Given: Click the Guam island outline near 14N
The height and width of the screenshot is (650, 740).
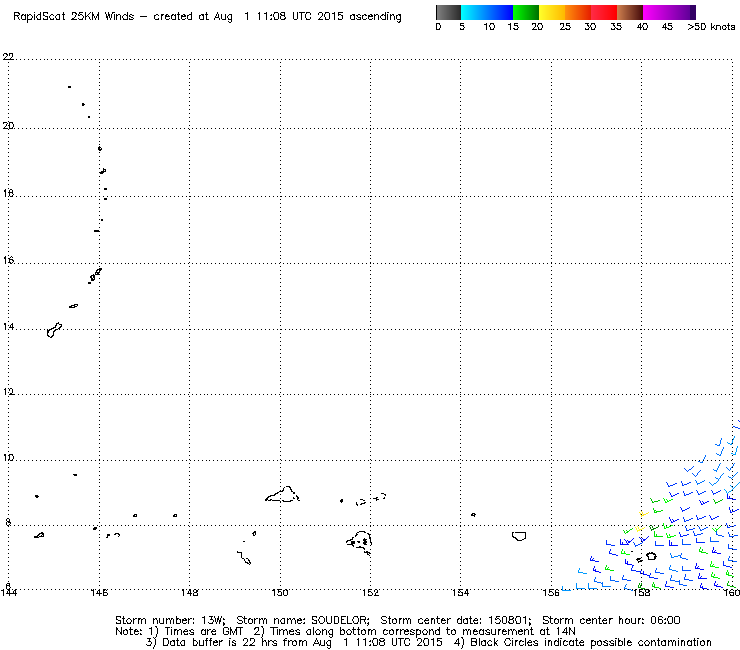Looking at the screenshot, I should click(54, 330).
